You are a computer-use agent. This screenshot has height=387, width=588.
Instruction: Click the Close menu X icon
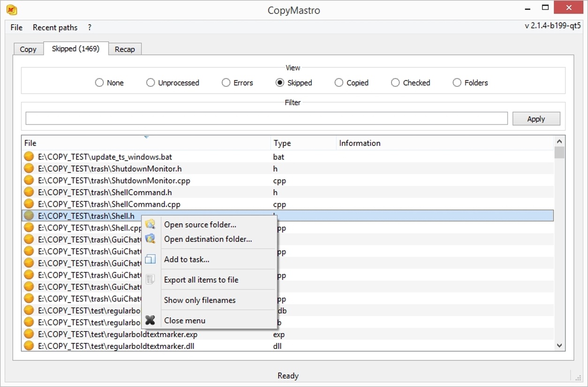(150, 320)
